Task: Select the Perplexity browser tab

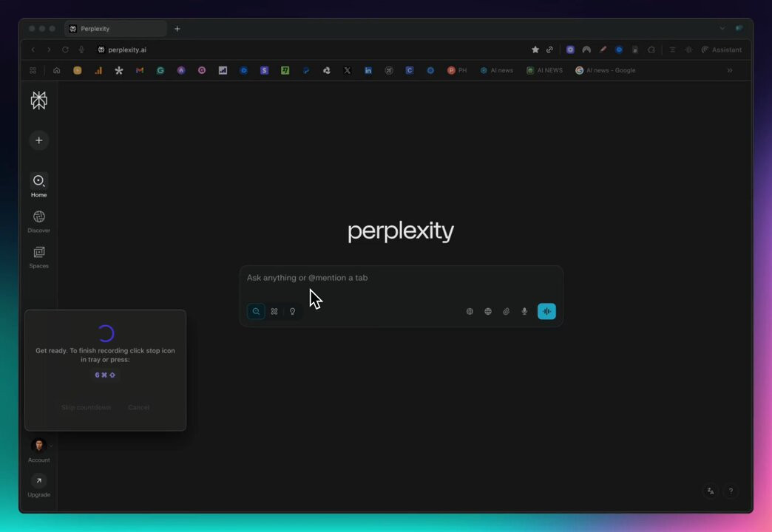Action: [x=115, y=29]
